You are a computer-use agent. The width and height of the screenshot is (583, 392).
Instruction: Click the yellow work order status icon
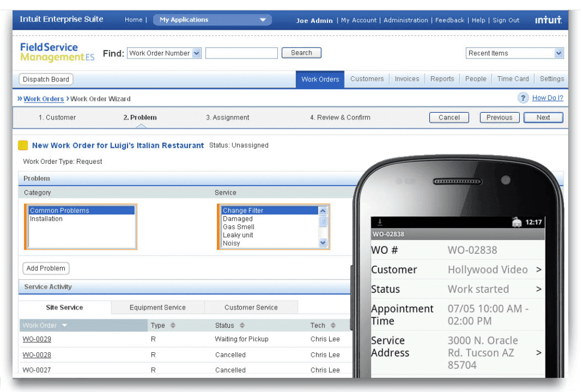point(23,145)
